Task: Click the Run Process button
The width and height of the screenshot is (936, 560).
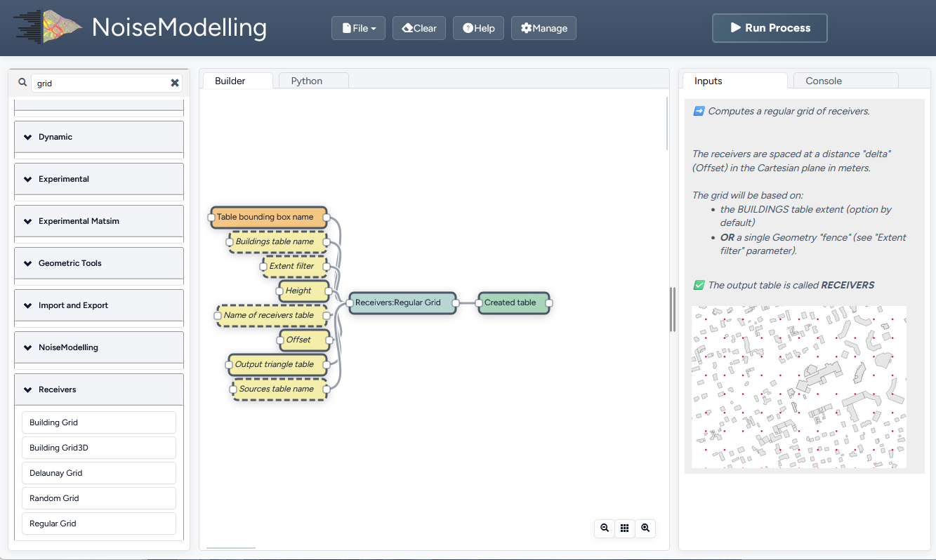Action: pos(770,28)
